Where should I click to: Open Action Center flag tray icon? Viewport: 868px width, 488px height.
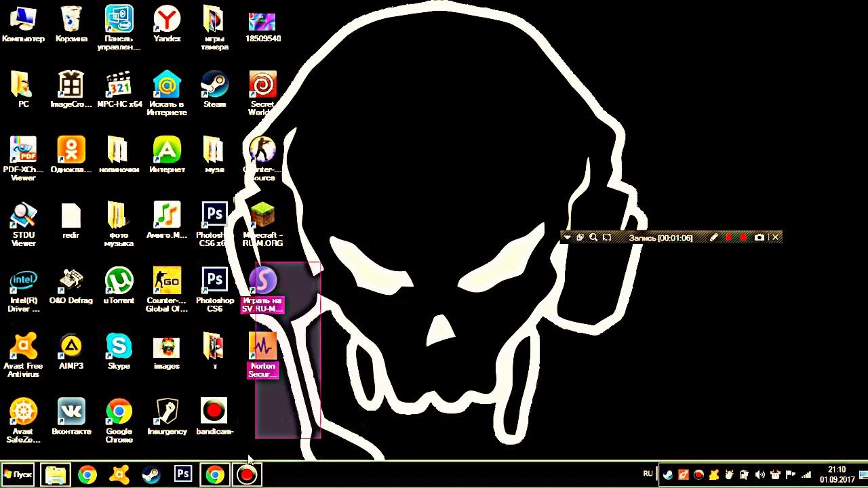[790, 474]
